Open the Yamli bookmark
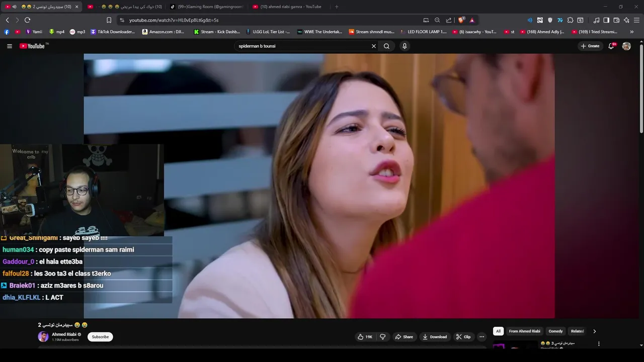The width and height of the screenshot is (644, 362). [x=34, y=32]
